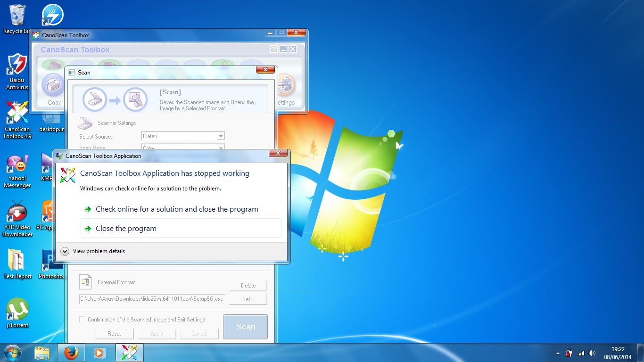The height and width of the screenshot is (362, 644).
Task: Expand View problem details
Action: (x=65, y=251)
